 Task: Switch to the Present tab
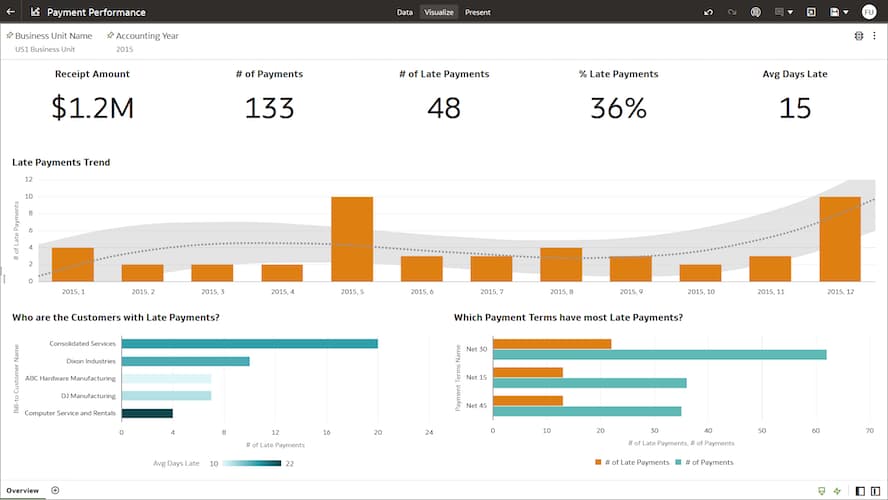coord(477,12)
